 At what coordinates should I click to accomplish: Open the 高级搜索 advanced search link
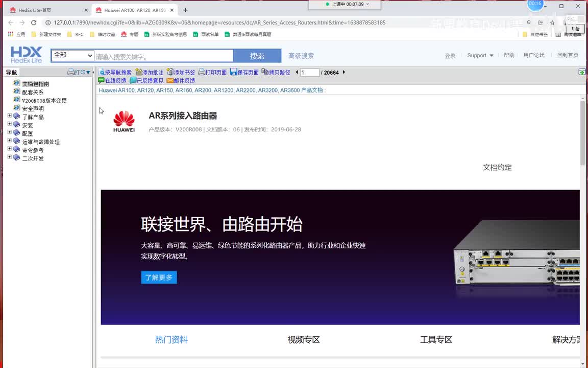301,56
